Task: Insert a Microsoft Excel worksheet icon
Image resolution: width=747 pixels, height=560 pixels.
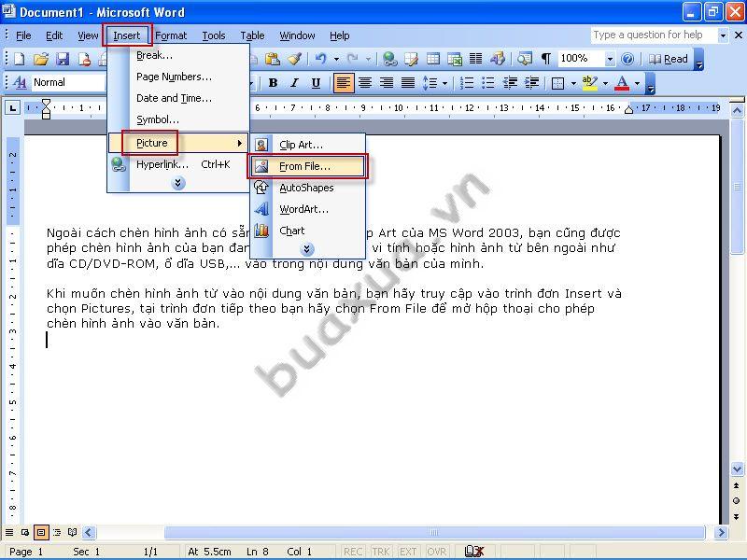Action: tap(455, 59)
